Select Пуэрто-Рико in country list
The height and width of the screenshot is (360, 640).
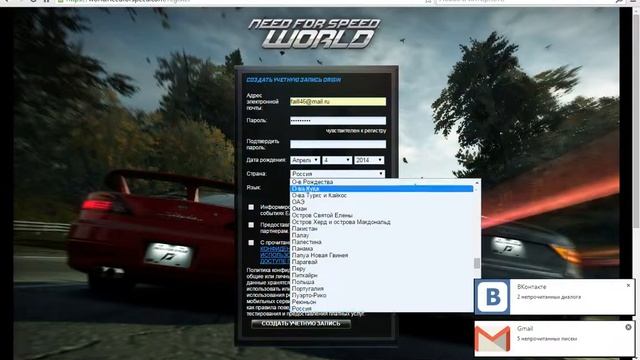382,295
